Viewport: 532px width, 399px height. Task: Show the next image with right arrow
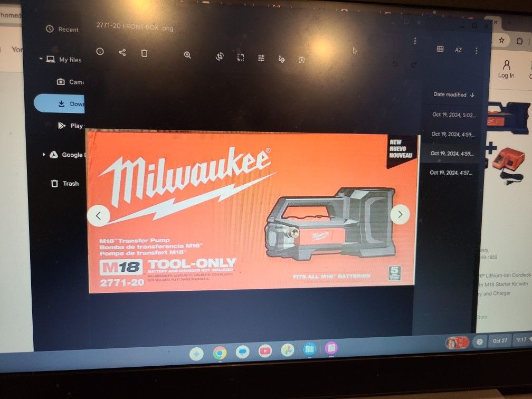[400, 214]
